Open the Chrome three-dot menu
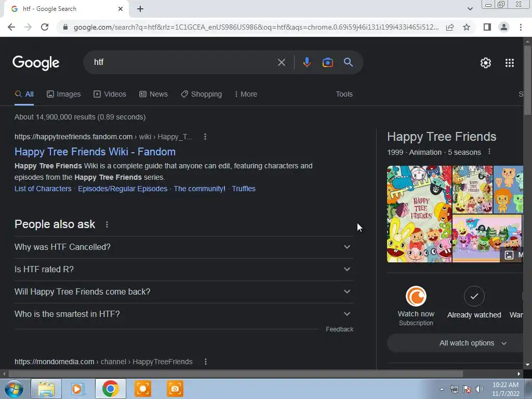The image size is (532, 399). [x=521, y=27]
